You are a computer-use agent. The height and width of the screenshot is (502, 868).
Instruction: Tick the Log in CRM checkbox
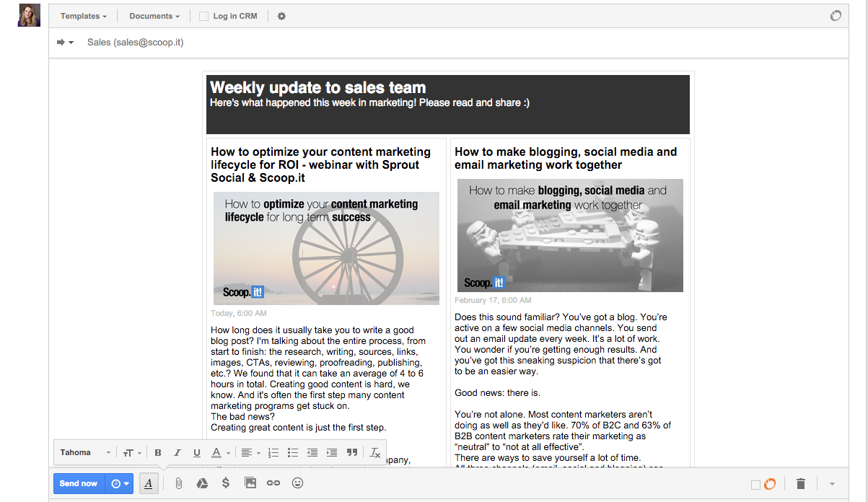tap(203, 16)
